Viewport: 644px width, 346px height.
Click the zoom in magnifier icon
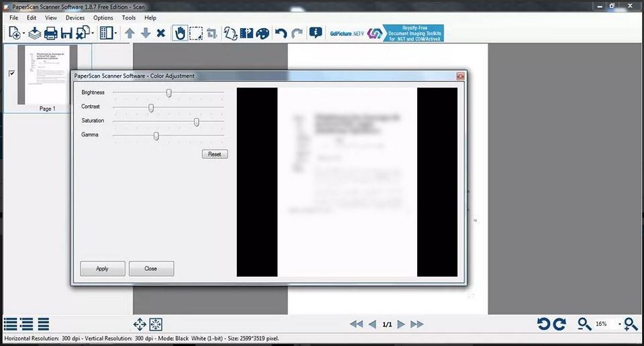[631, 324]
